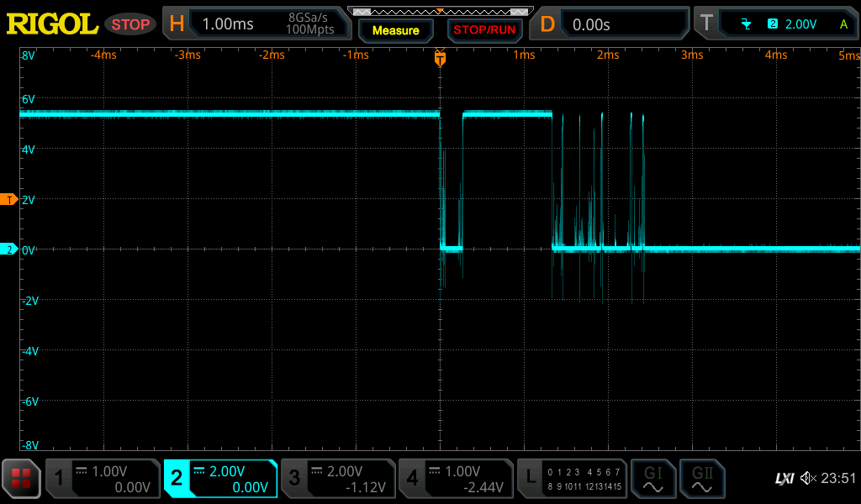Open trigger T settings

[706, 24]
